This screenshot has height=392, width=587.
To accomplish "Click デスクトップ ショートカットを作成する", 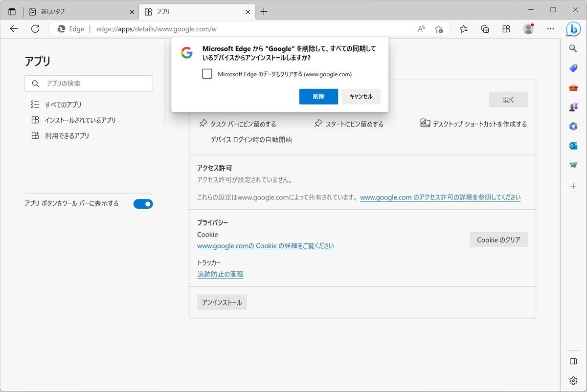I will pyautogui.click(x=474, y=124).
